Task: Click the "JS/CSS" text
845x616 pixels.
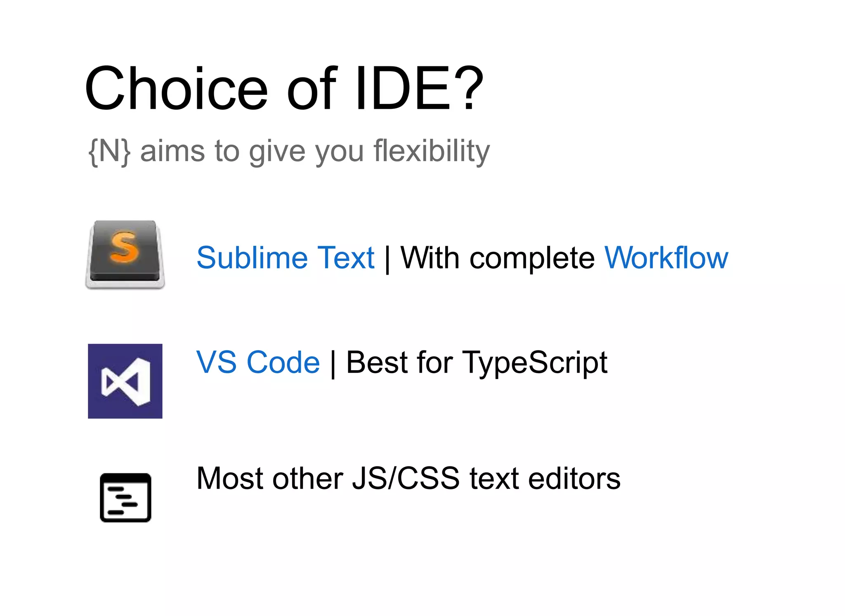Action: (406, 478)
